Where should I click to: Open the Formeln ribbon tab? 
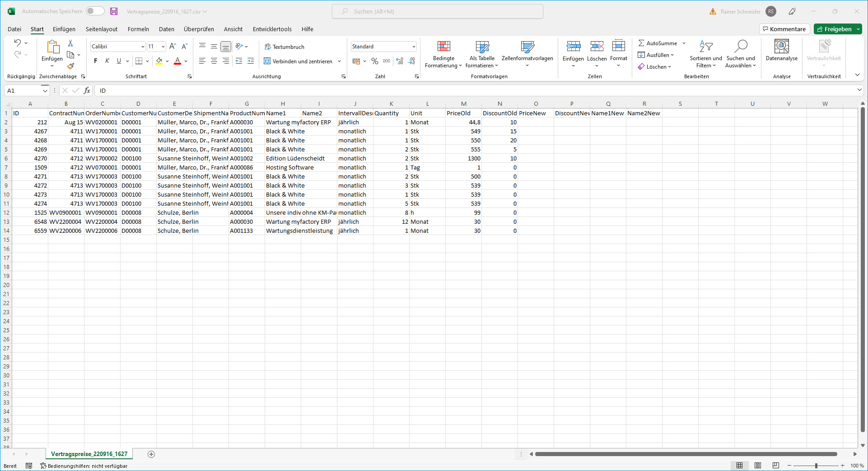(138, 29)
